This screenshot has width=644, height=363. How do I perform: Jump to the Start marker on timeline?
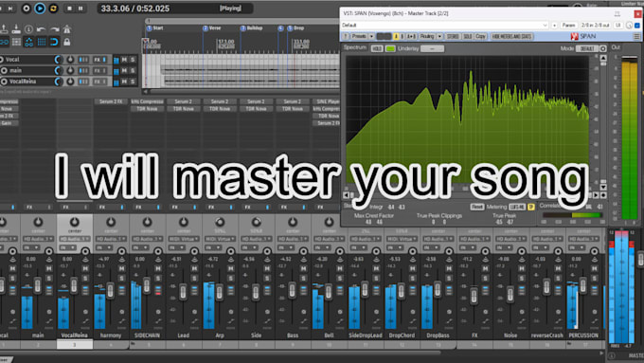click(155, 27)
